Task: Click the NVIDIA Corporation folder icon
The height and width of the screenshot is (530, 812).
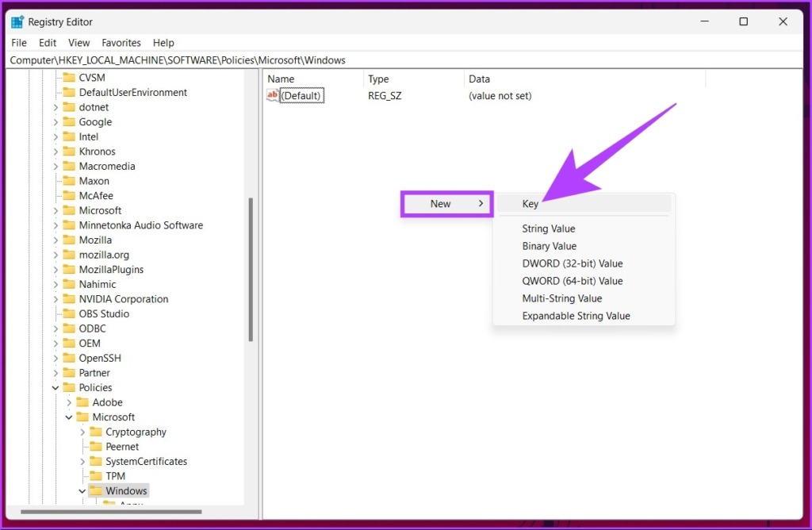Action: [69, 299]
